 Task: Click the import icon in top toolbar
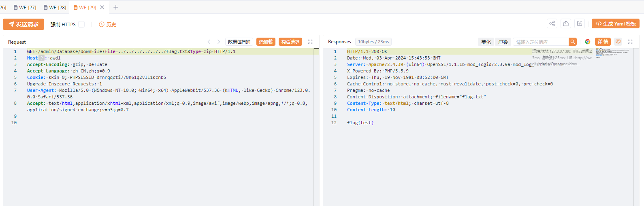point(580,23)
